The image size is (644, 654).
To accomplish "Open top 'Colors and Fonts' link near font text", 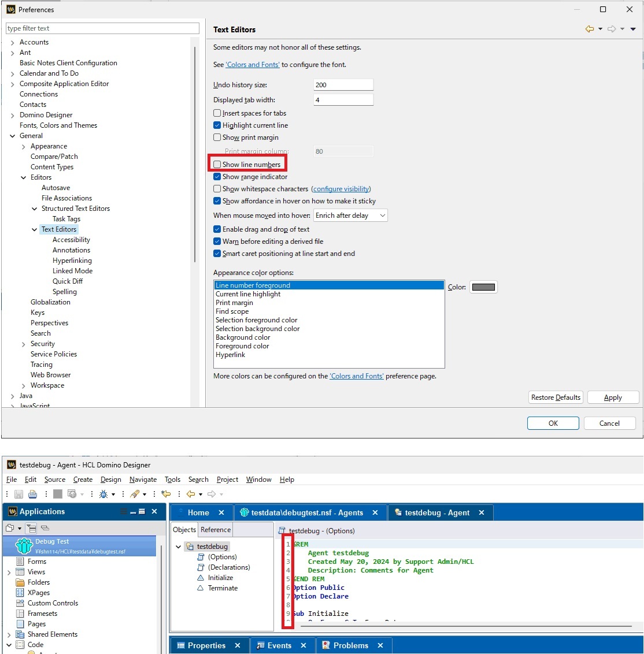I will pos(253,65).
